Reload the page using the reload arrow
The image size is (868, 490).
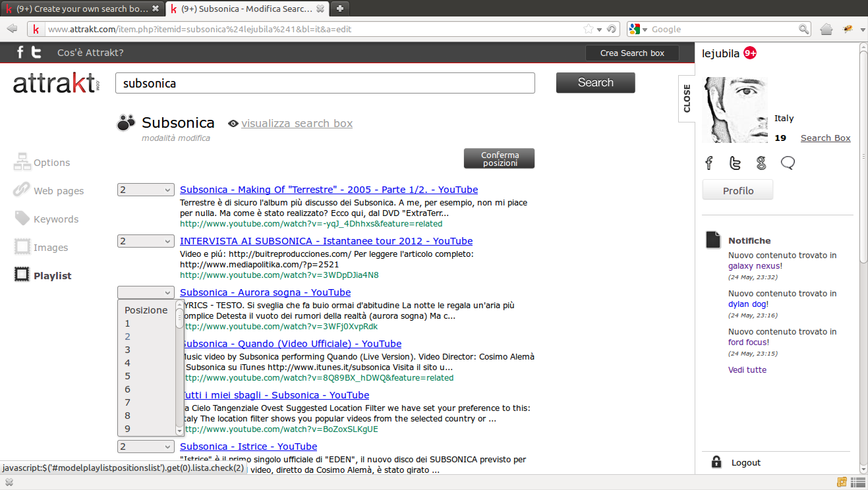point(612,29)
